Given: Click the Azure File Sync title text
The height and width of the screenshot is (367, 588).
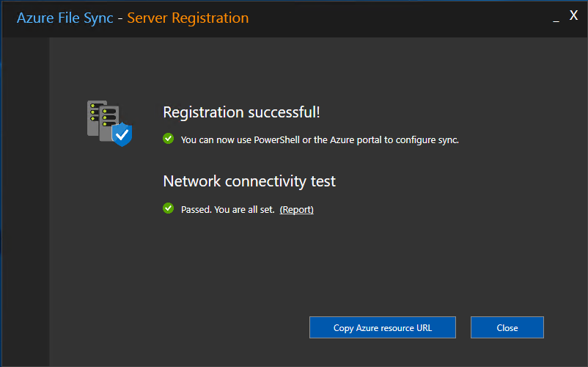Looking at the screenshot, I should point(65,18).
